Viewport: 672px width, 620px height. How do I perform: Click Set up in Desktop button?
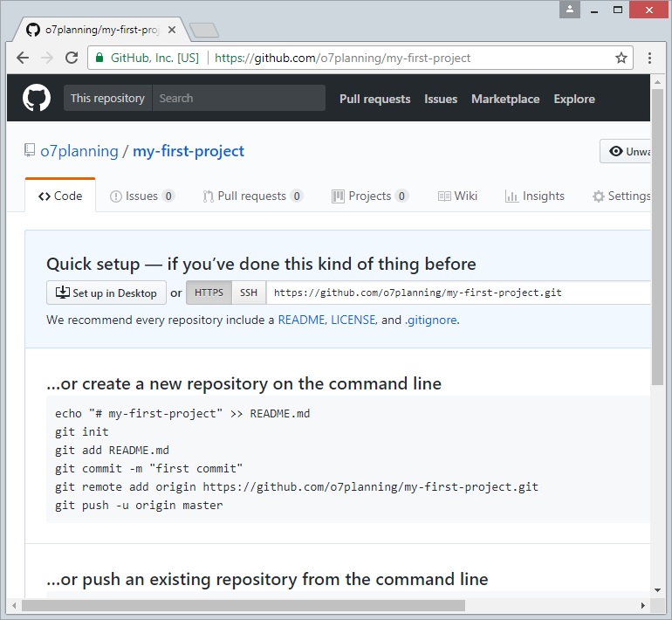(106, 293)
